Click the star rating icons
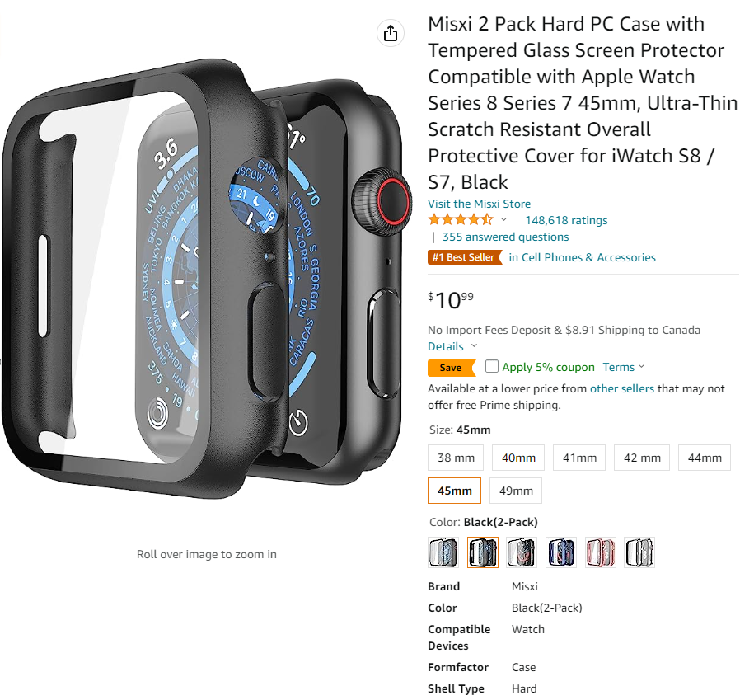The height and width of the screenshot is (700, 754). [460, 220]
